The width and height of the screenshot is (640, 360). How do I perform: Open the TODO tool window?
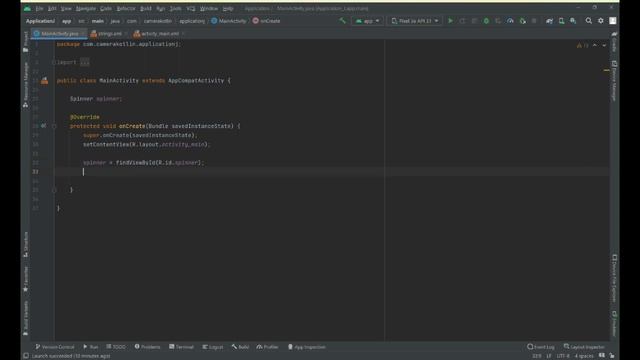[x=116, y=347]
